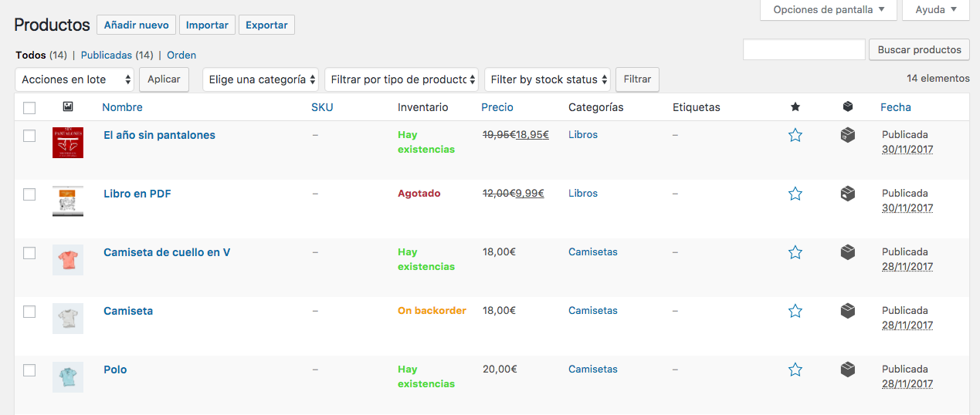Toggle featured star for Polo

795,369
